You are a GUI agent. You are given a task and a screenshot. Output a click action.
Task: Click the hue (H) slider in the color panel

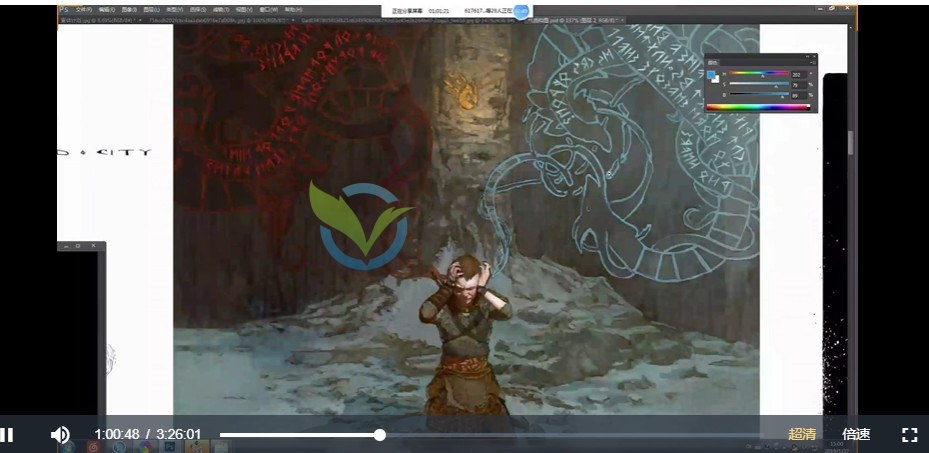[x=757, y=74]
